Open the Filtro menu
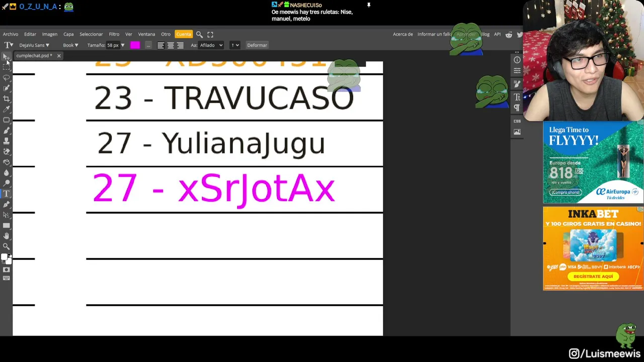This screenshot has width=644, height=362. 114,34
